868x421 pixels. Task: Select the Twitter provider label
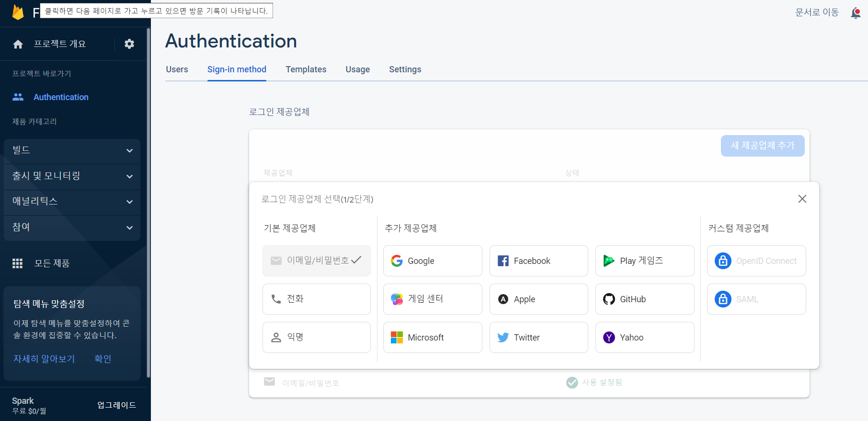pos(527,338)
